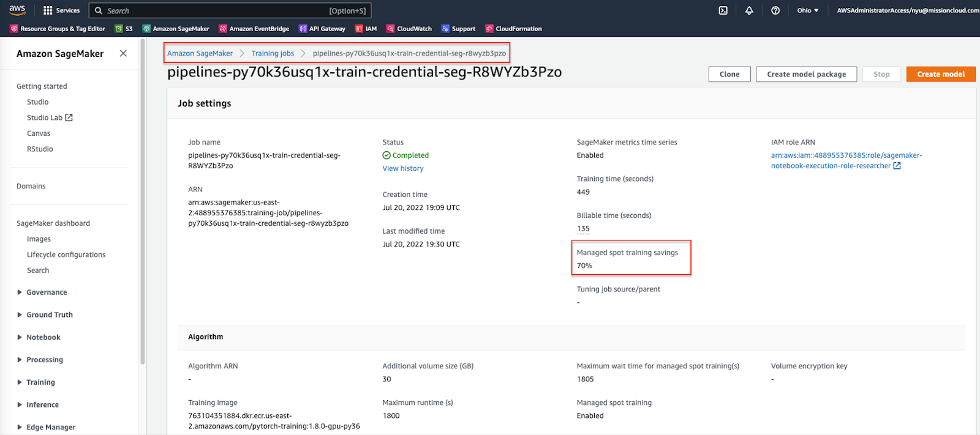Close the Amazon SageMaker sidebar panel
980x435 pixels.
123,53
